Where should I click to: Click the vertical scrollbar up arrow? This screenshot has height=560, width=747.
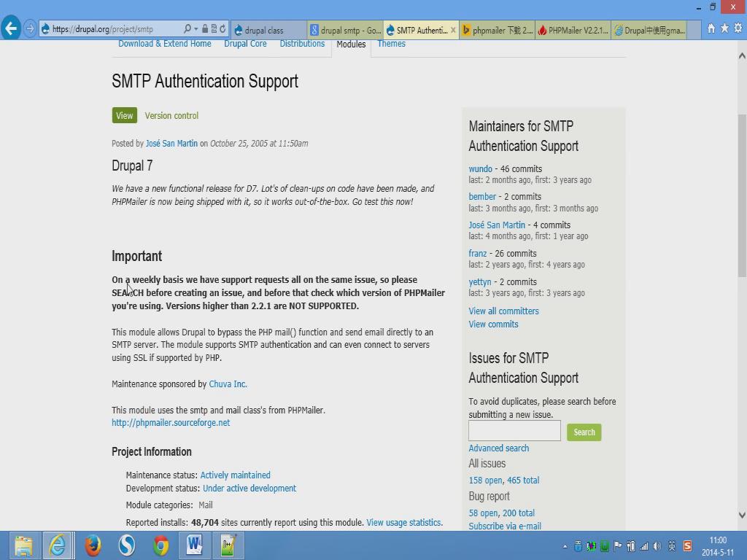(742, 55)
